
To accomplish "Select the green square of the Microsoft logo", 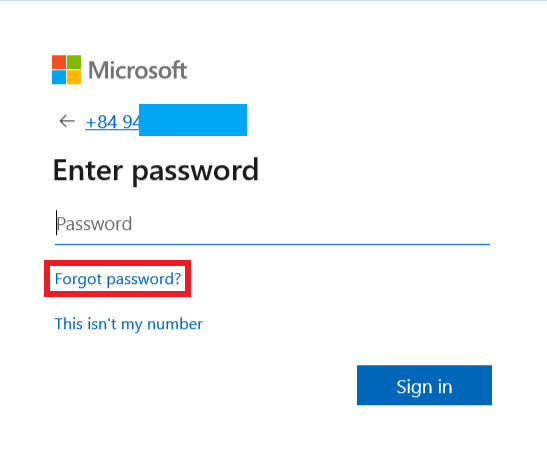I will click(74, 62).
